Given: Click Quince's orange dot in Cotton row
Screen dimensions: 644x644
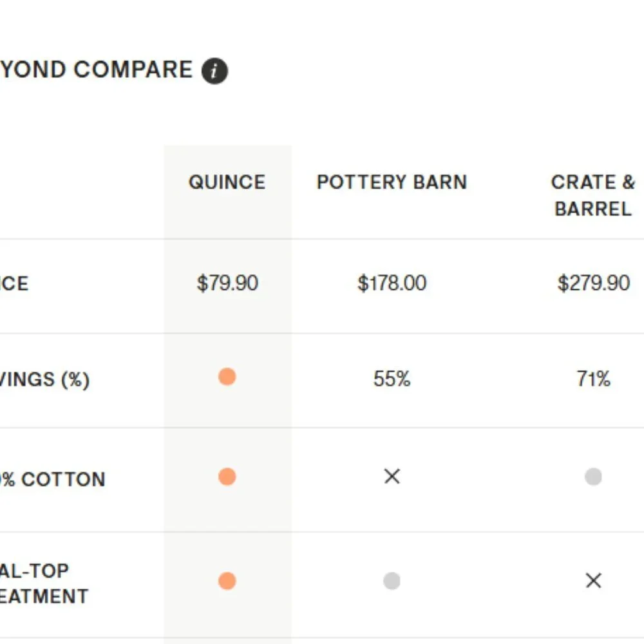Looking at the screenshot, I should (227, 477).
